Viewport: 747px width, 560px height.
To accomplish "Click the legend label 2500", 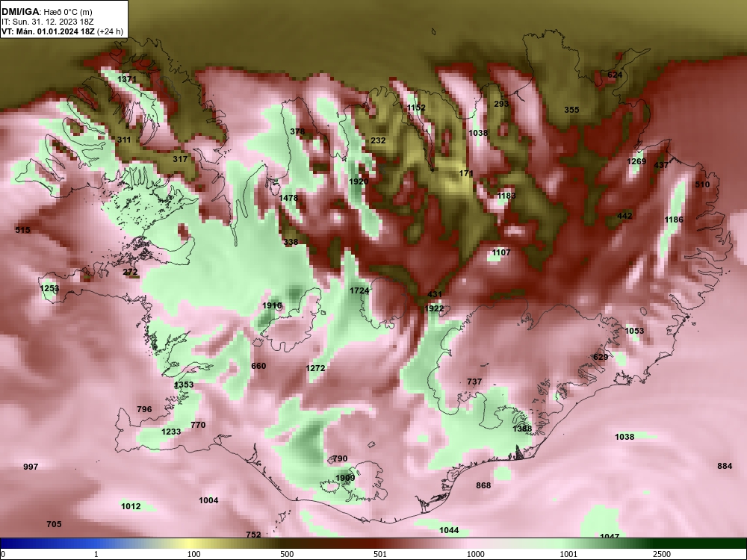I will [662, 554].
